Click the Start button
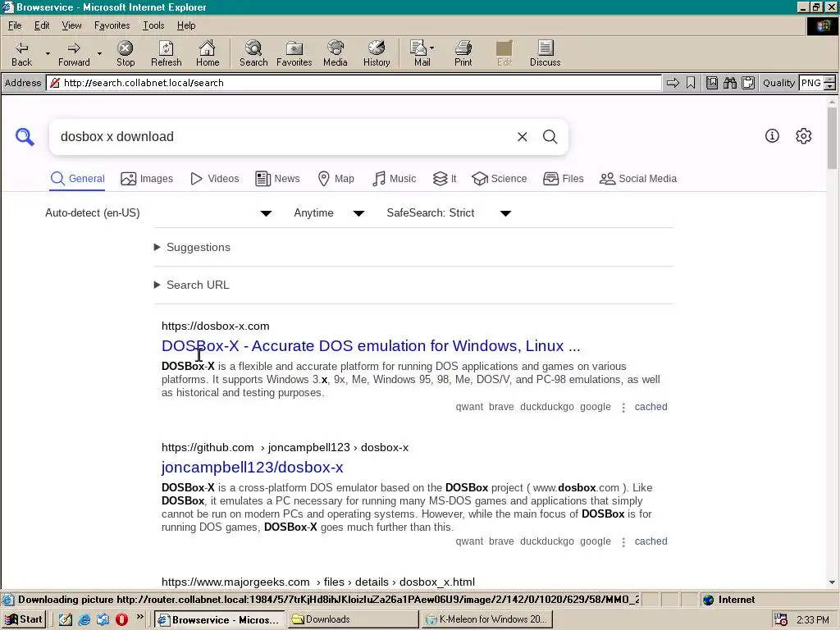The image size is (840, 630). (x=24, y=619)
